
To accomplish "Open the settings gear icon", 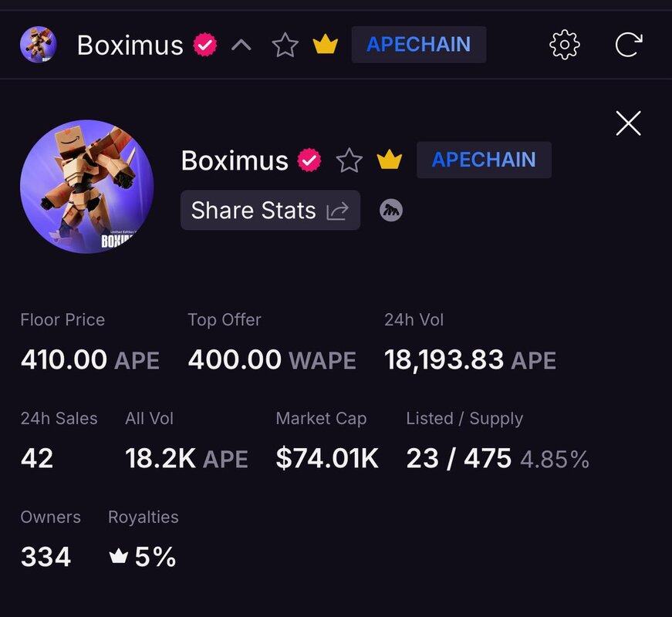I will pyautogui.click(x=564, y=45).
